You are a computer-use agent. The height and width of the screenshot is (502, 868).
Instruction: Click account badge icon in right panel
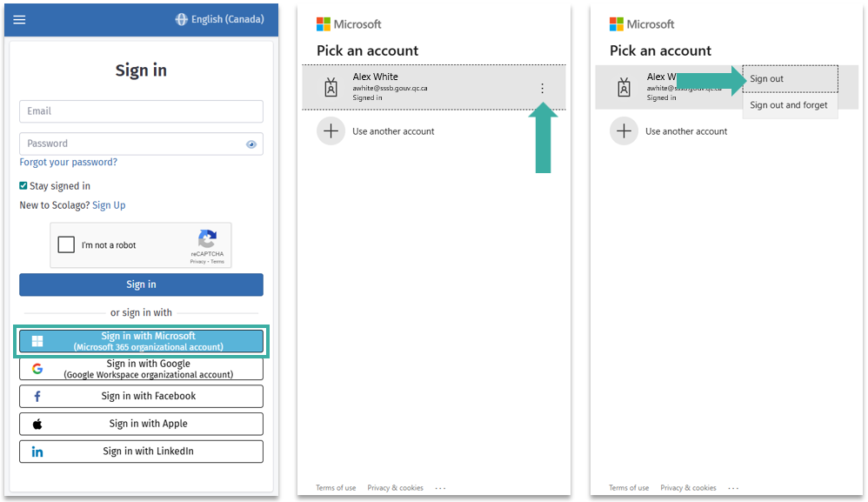click(x=624, y=88)
